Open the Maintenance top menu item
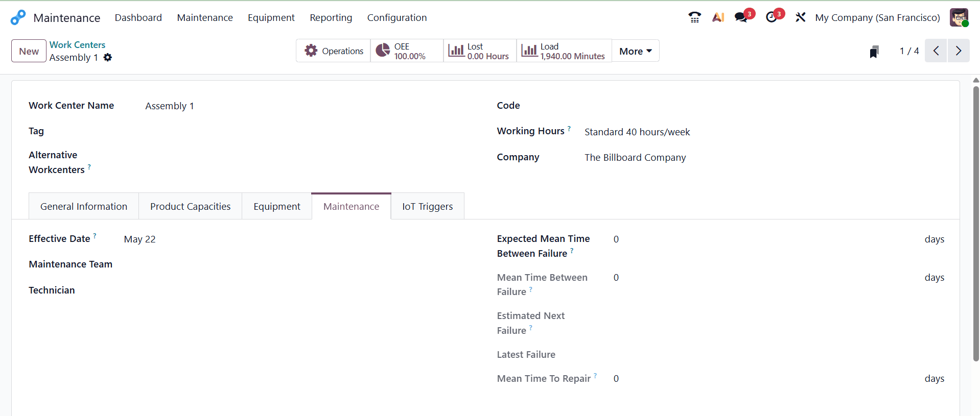The height and width of the screenshot is (416, 980). [205, 17]
